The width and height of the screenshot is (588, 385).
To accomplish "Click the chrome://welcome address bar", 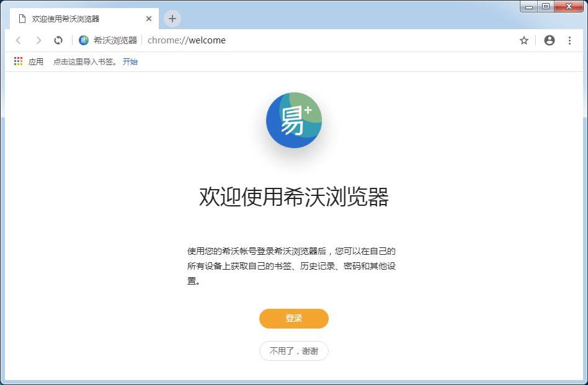I will click(310, 40).
